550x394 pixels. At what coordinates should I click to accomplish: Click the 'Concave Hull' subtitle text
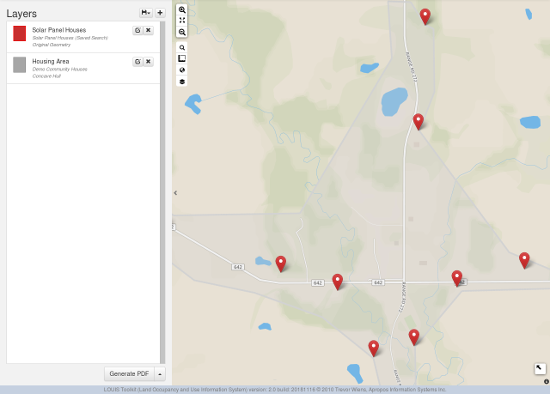point(46,76)
